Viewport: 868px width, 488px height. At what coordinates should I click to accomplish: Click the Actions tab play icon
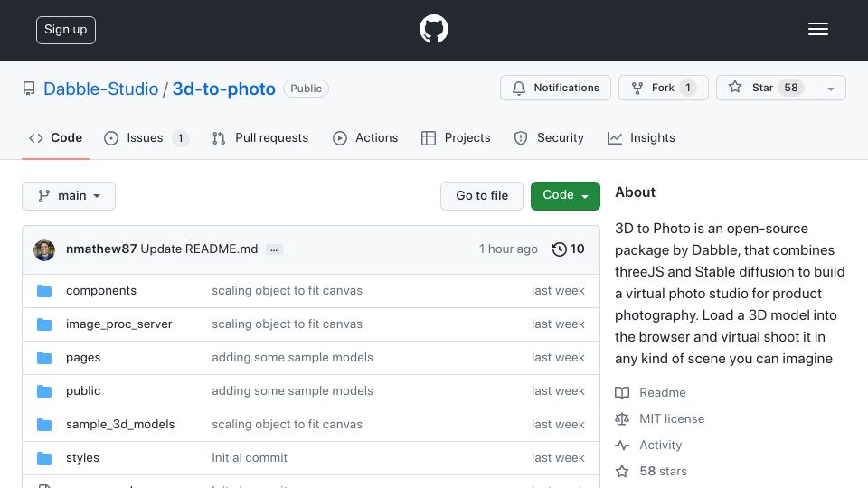click(340, 138)
